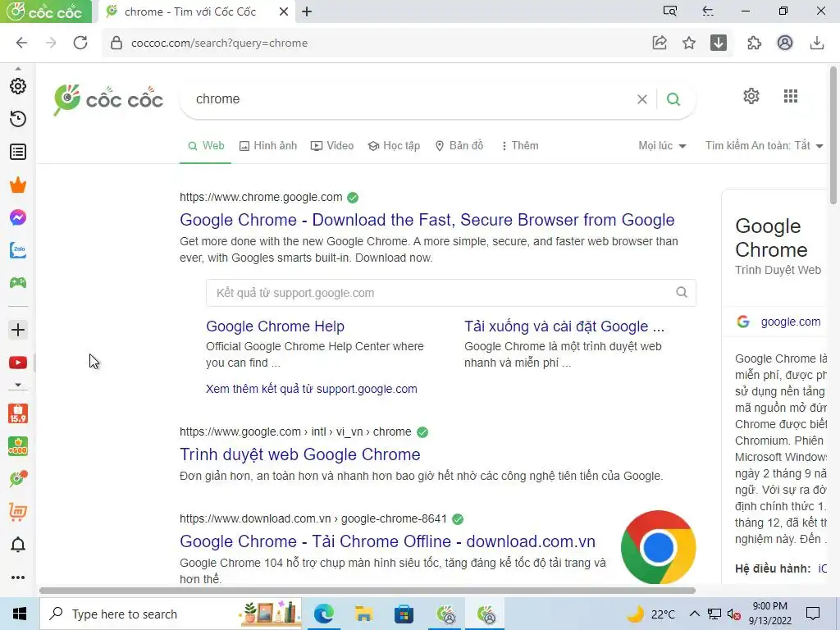Show browser downloads tray icon
Screen dimensions: 840x630
click(x=816, y=43)
